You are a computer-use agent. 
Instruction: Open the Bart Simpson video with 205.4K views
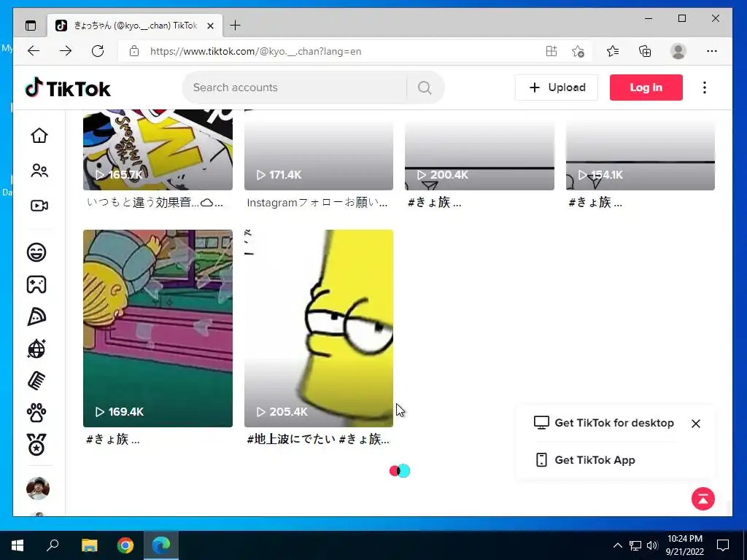[319, 328]
